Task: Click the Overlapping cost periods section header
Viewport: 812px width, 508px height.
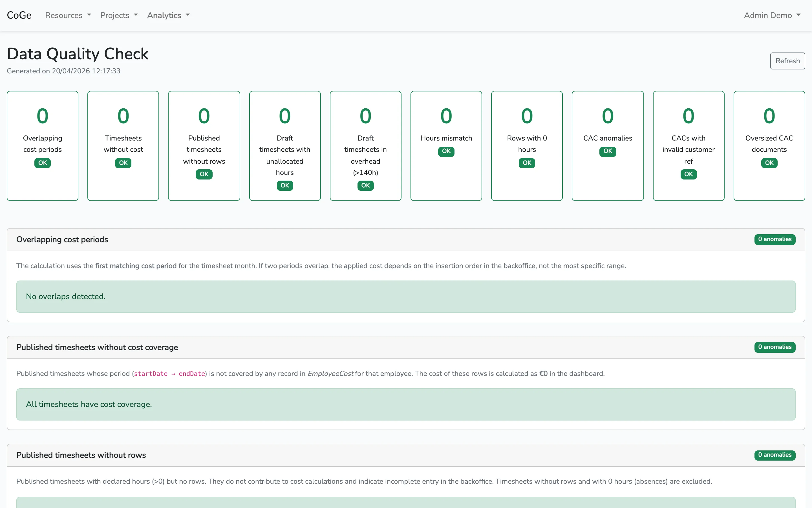Action: click(406, 240)
